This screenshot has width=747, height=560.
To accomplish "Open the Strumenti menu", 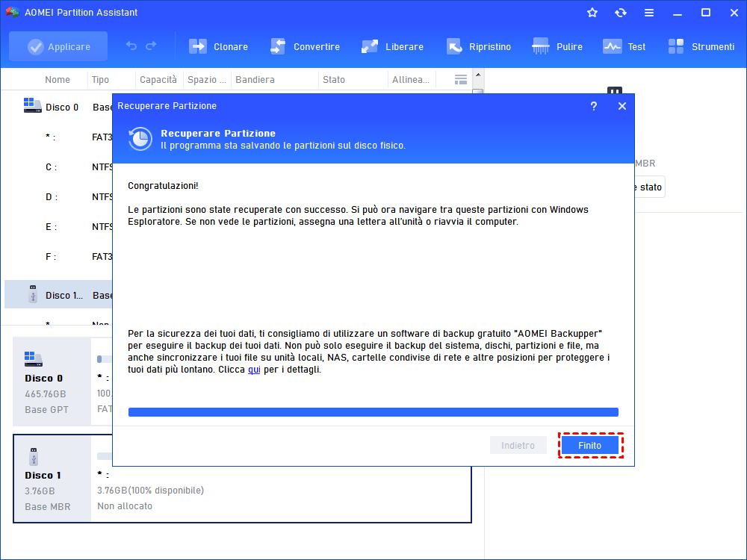I will 701,46.
